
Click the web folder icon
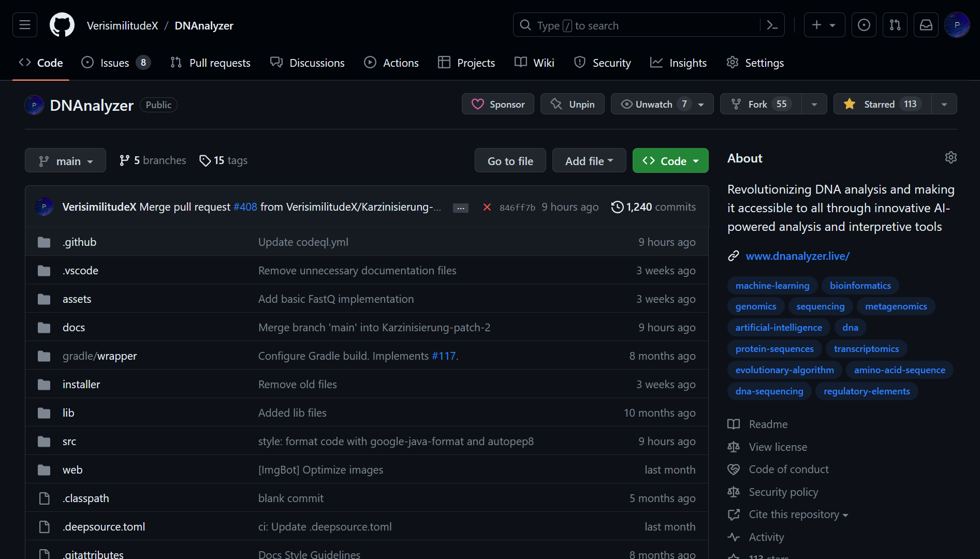[x=44, y=470]
